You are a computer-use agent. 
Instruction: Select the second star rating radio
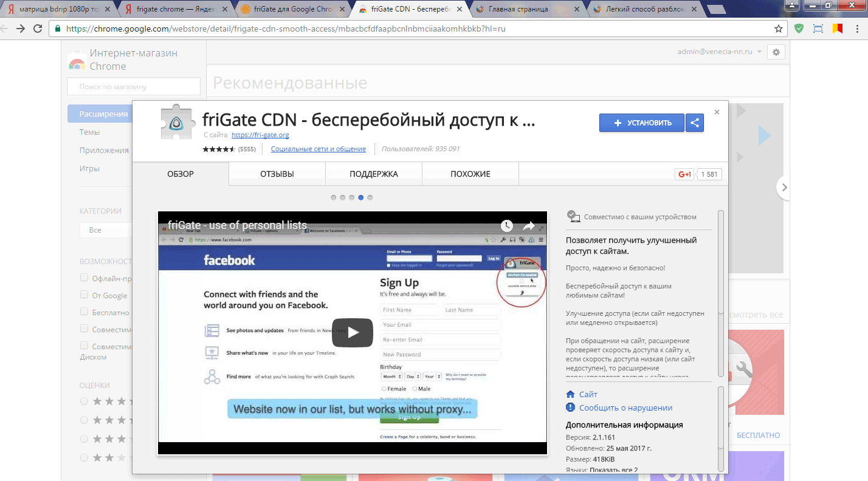click(x=84, y=420)
